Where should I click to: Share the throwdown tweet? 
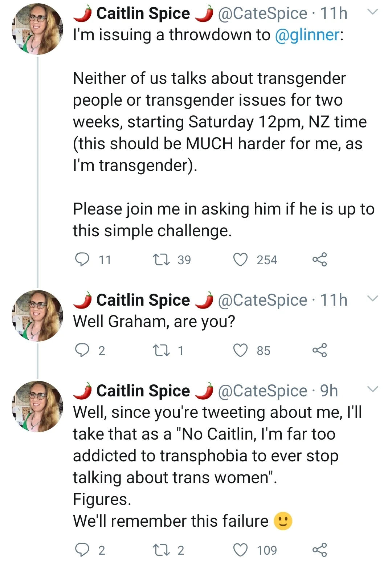(x=319, y=260)
